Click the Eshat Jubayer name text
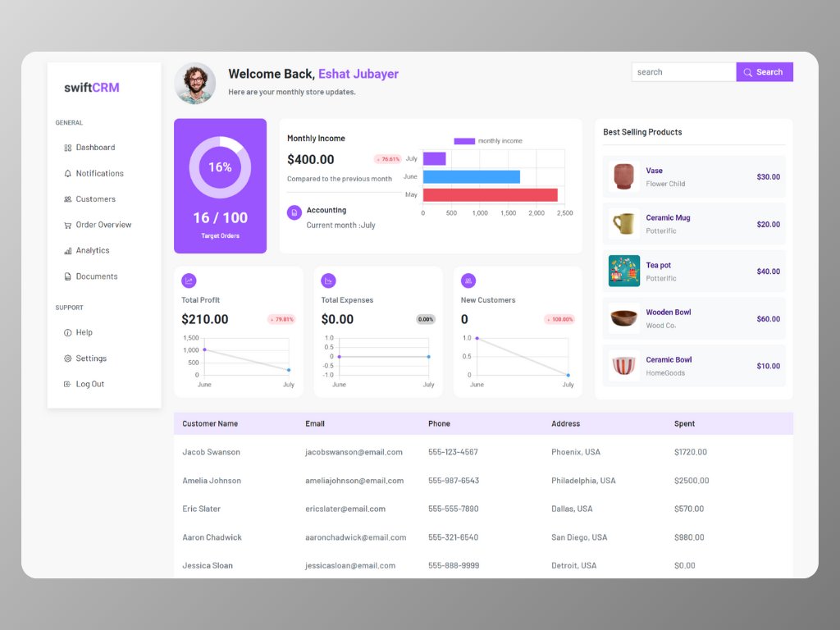 click(358, 74)
